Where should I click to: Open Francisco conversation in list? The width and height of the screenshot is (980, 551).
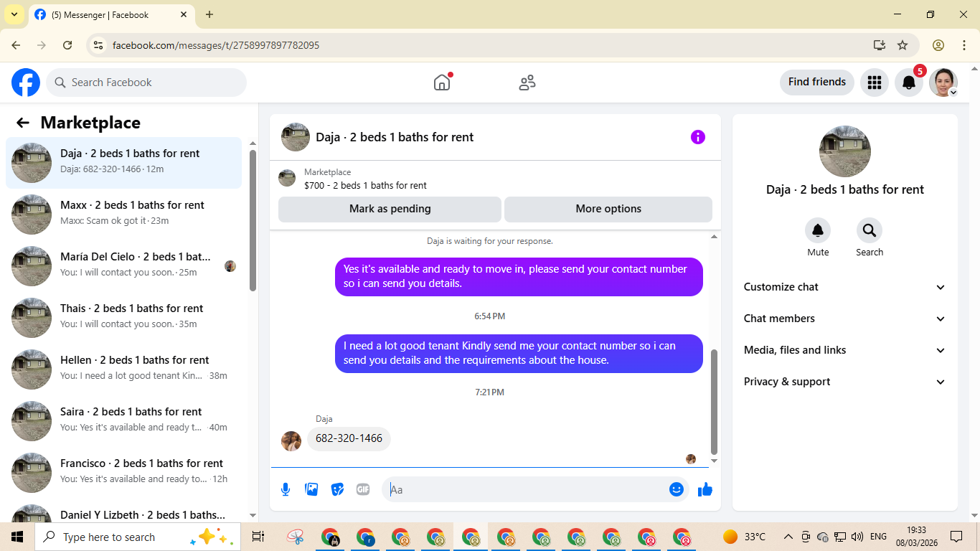pyautogui.click(x=124, y=473)
